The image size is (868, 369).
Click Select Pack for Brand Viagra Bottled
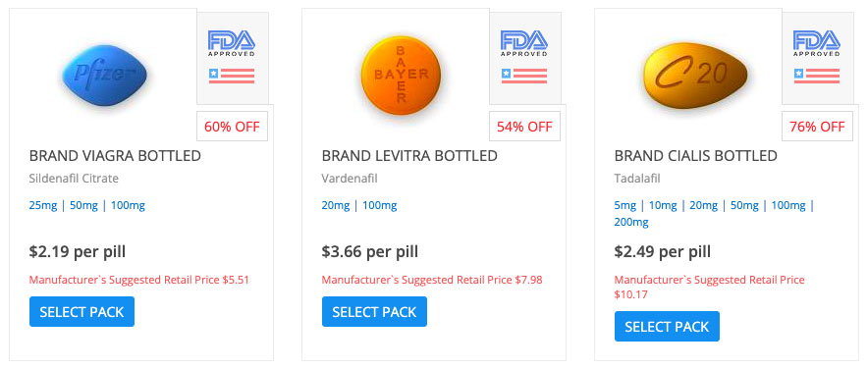[x=81, y=311]
